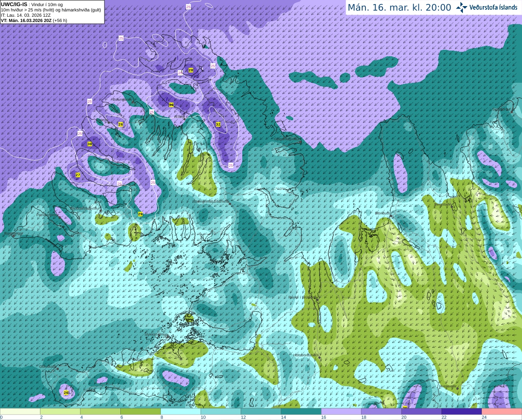Click the legend scale value 24
Image resolution: width=522 pixels, height=420 pixels.
[x=484, y=417]
